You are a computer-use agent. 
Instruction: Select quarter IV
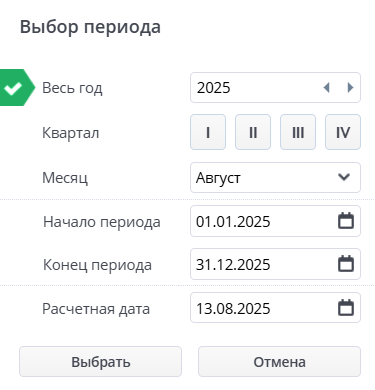[x=343, y=132]
